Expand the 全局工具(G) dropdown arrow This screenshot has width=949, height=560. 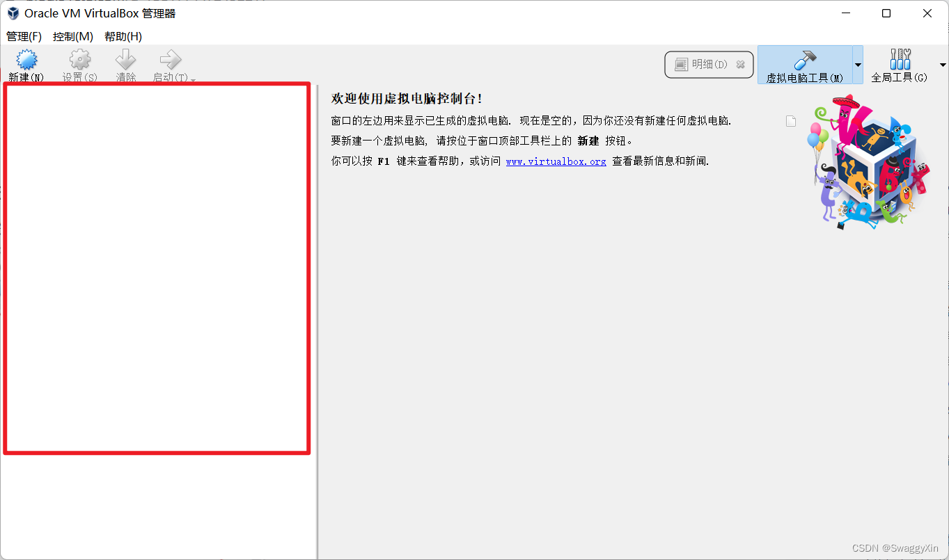tap(943, 65)
